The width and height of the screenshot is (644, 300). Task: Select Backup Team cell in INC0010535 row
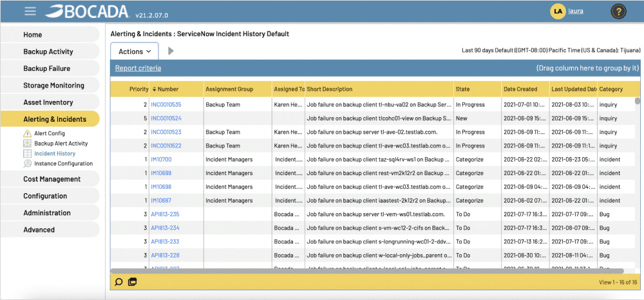[238, 105]
